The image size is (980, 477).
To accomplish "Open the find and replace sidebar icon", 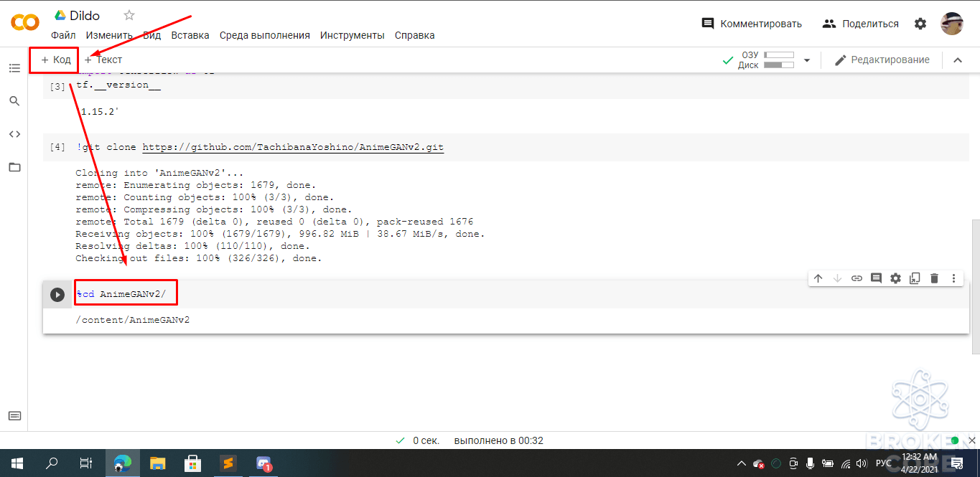I will [x=14, y=101].
